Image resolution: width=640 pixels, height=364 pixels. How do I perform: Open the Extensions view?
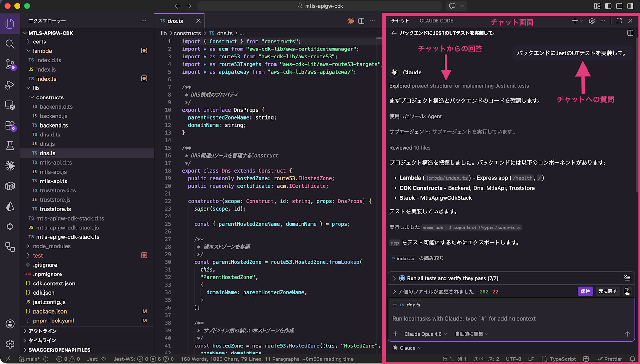10,125
